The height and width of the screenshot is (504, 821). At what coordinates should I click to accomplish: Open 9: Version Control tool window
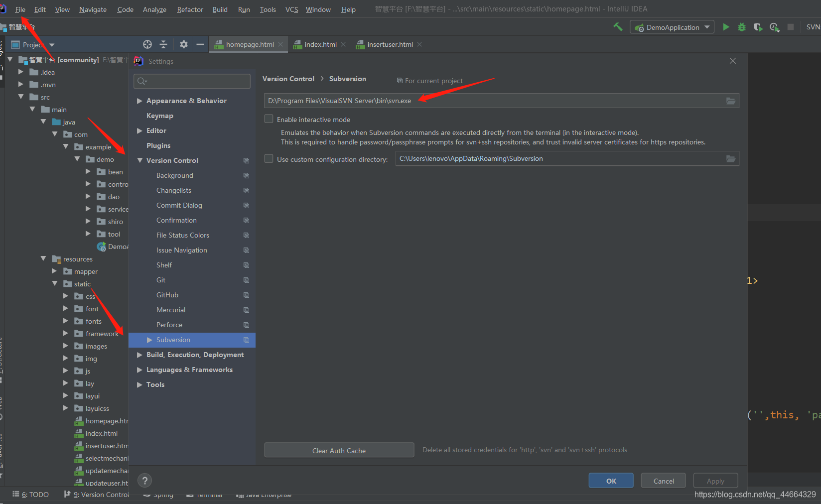click(x=97, y=495)
